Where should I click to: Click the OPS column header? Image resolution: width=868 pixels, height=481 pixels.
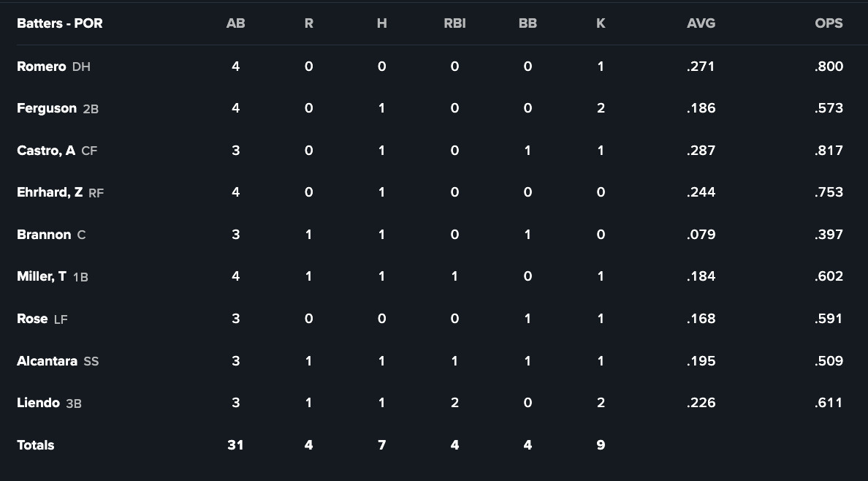tap(829, 23)
